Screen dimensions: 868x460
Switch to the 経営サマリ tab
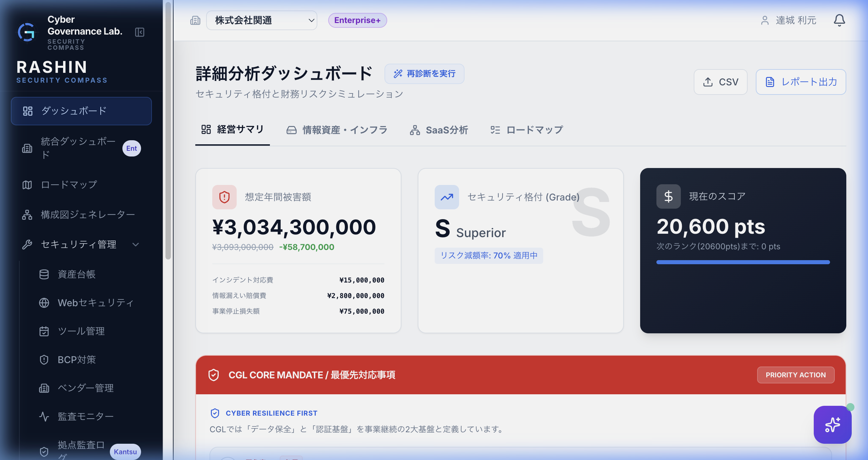pyautogui.click(x=233, y=130)
